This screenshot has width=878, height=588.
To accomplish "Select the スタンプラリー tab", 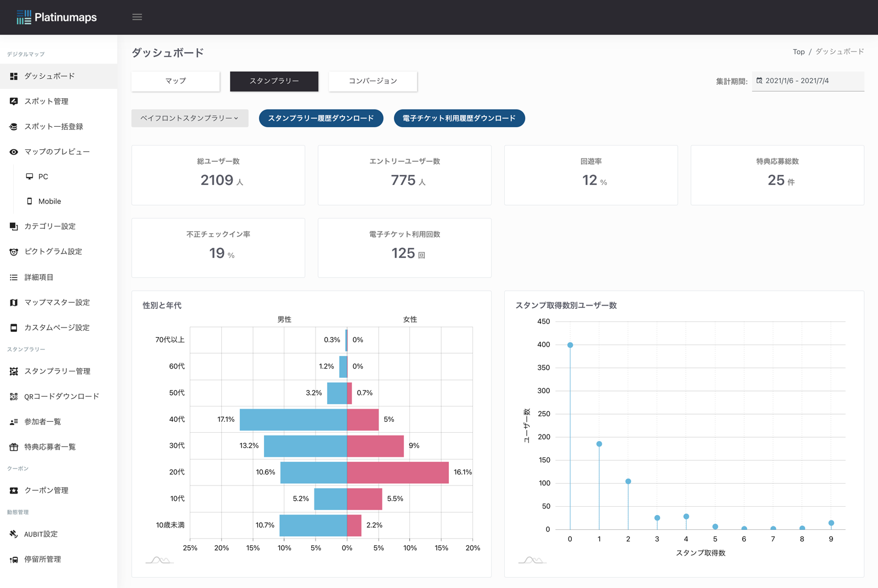I will click(x=274, y=81).
